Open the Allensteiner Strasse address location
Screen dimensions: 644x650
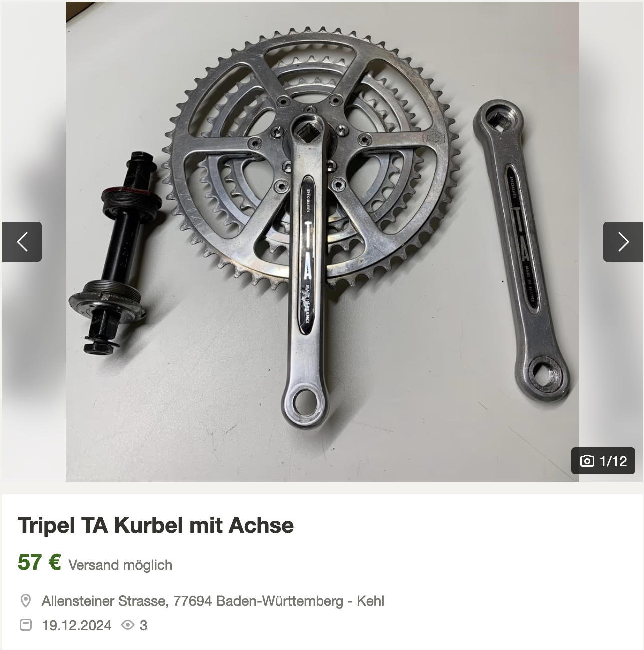pyautogui.click(x=213, y=601)
